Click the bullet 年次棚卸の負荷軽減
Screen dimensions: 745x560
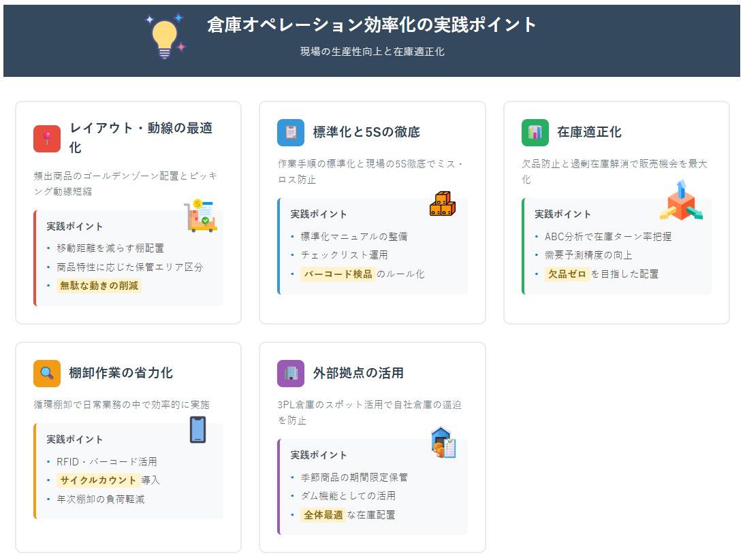click(100, 499)
